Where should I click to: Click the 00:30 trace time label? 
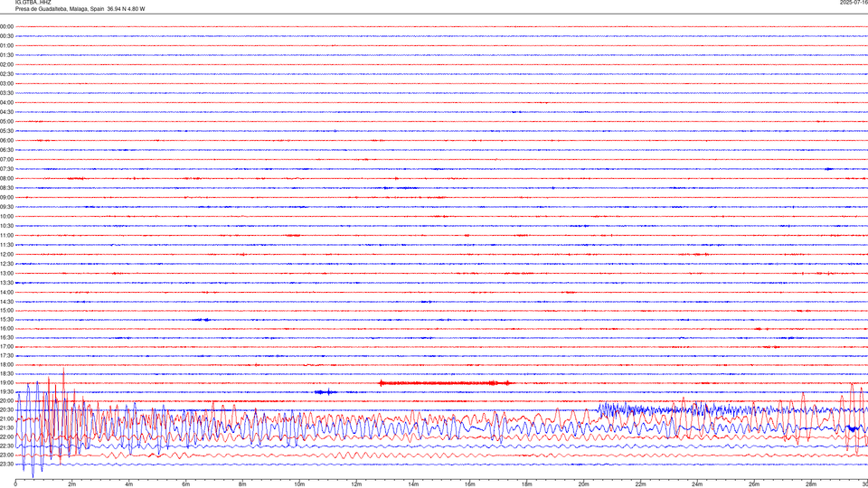tap(6, 36)
